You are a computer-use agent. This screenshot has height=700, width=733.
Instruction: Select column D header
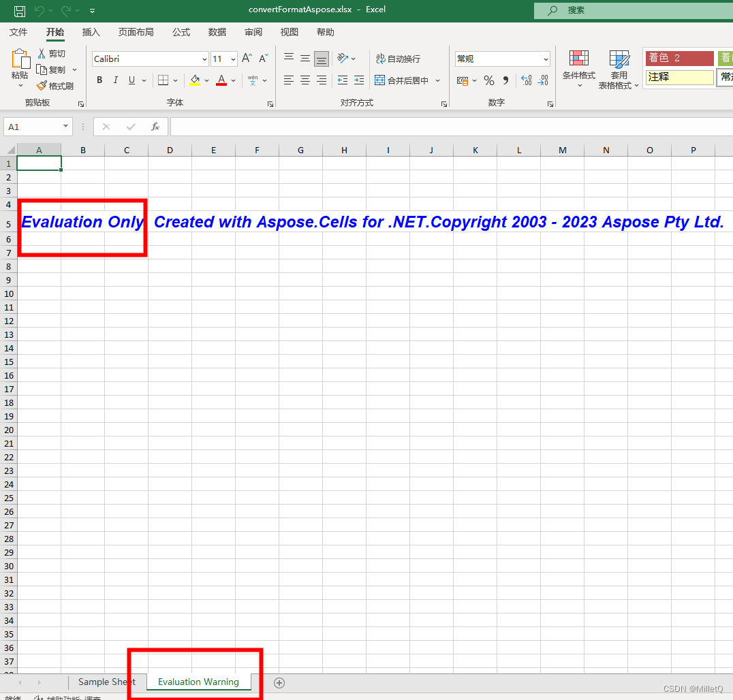point(170,150)
